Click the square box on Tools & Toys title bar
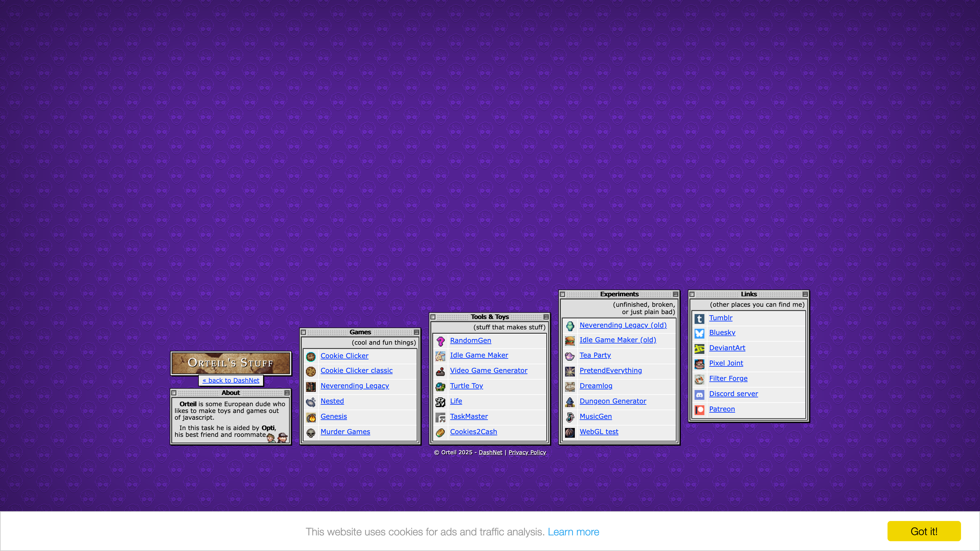 coord(433,317)
